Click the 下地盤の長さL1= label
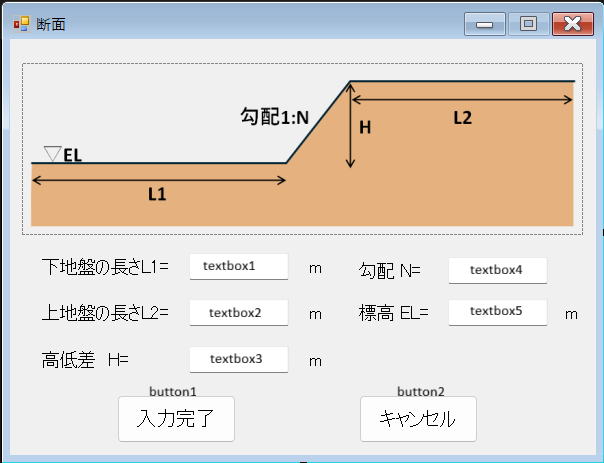 [x=105, y=267]
